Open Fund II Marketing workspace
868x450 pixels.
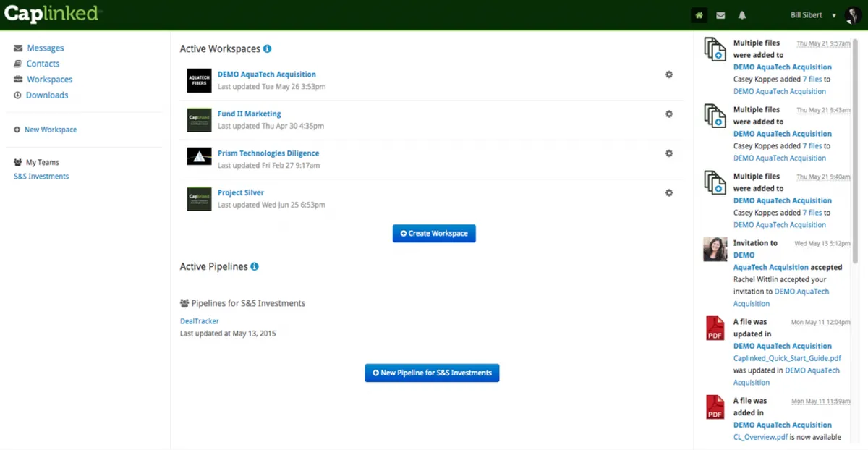(249, 114)
